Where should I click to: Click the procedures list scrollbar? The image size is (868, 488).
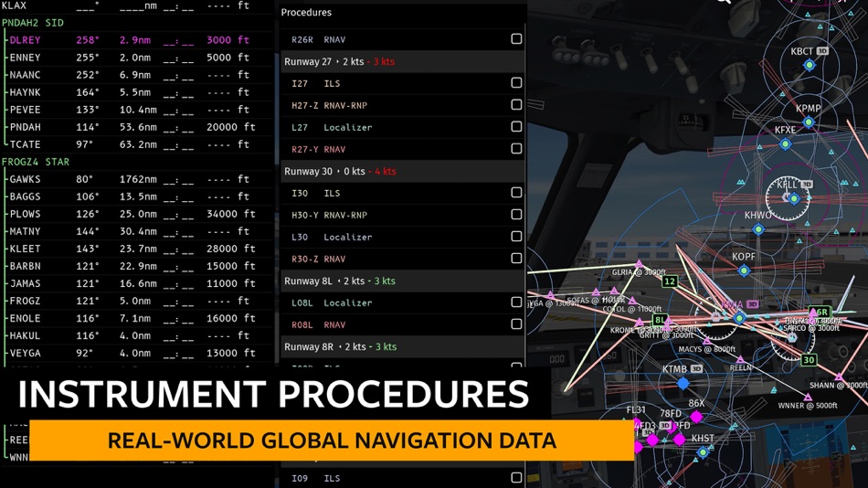(x=278, y=105)
